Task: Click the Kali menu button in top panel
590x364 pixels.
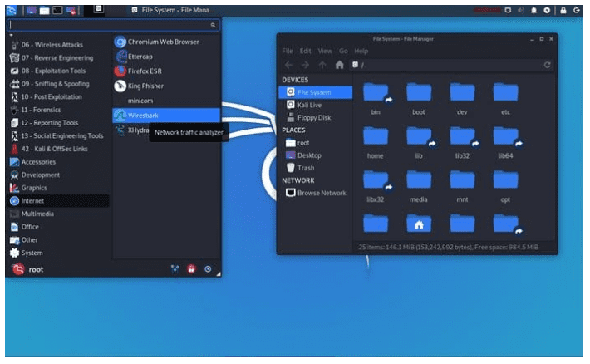Action: (x=12, y=10)
